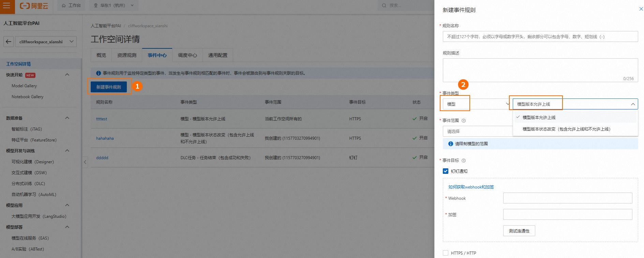Collapse the 模型应用 section
The height and width of the screenshot is (258, 644).
(x=67, y=205)
